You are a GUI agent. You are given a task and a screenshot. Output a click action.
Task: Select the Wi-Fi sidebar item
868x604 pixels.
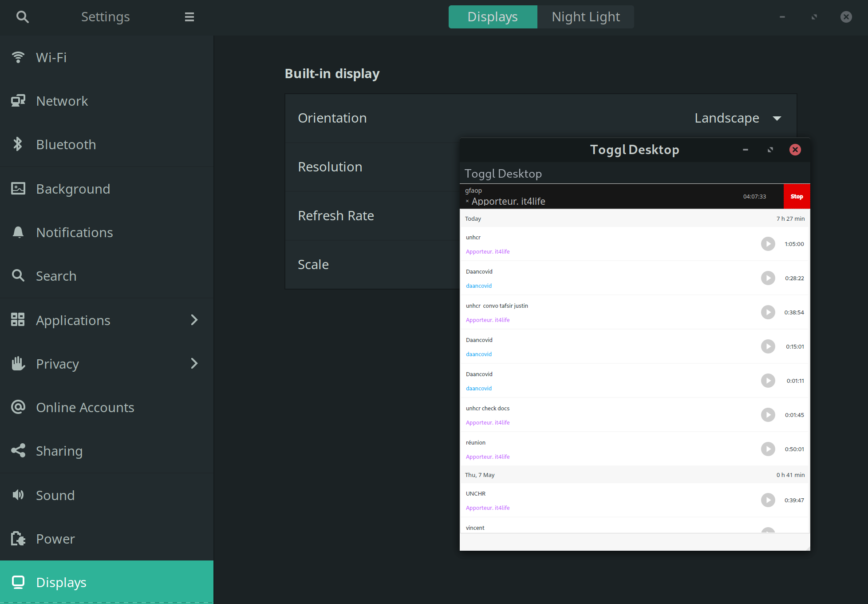[x=107, y=57]
